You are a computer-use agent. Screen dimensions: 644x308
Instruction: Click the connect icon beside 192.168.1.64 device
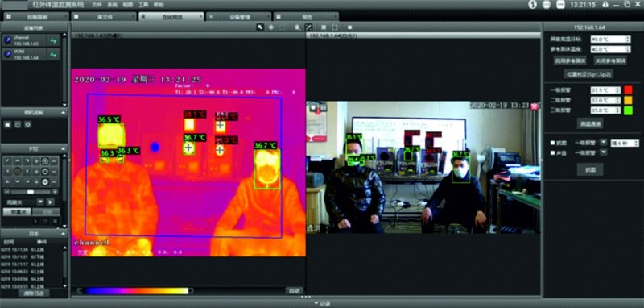coord(53,54)
